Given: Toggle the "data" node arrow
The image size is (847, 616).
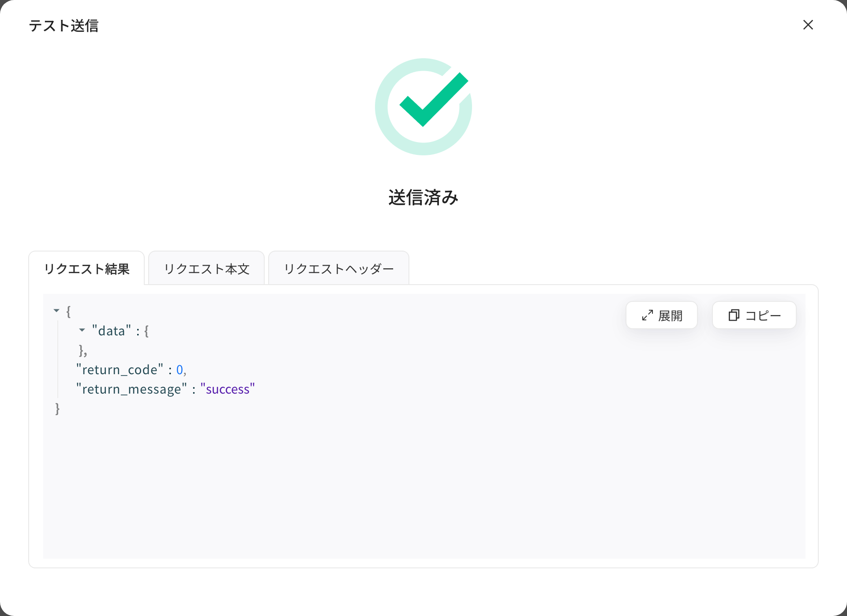Looking at the screenshot, I should pyautogui.click(x=82, y=330).
